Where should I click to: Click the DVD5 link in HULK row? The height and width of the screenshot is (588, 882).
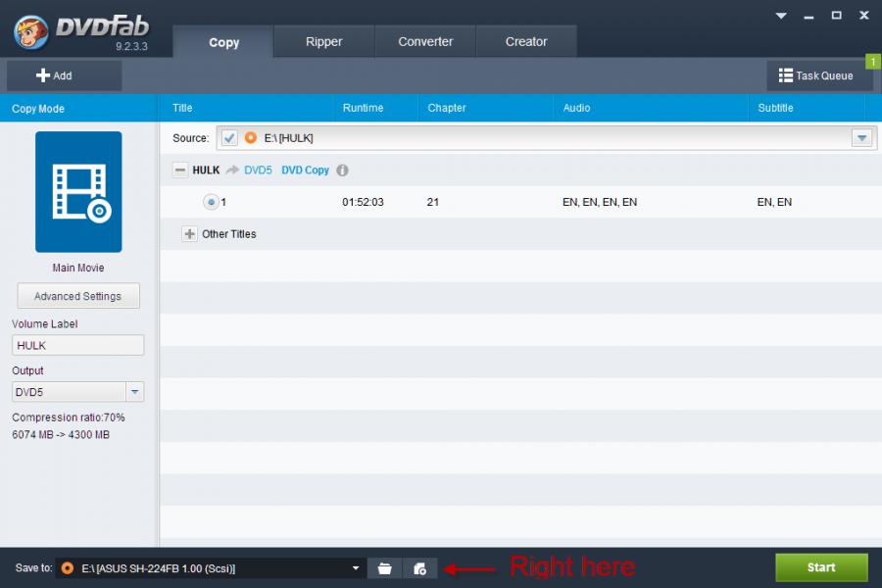[258, 170]
